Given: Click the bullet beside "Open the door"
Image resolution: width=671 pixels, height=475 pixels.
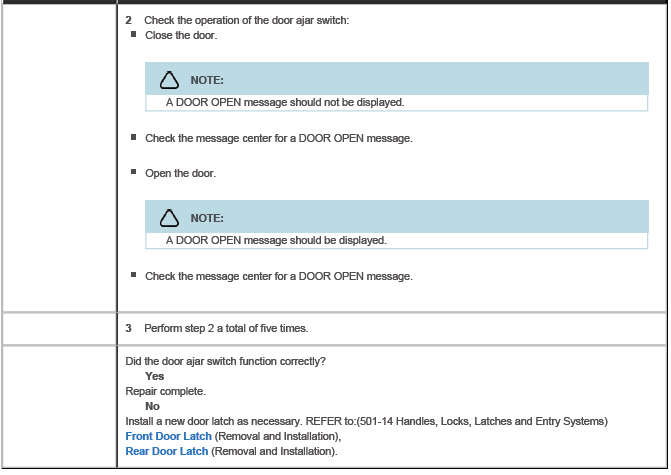Looking at the screenshot, I should point(133,172).
